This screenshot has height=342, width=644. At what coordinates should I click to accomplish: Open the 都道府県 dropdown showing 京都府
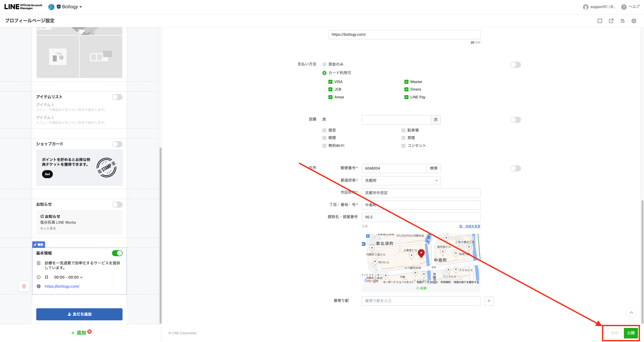pyautogui.click(x=401, y=181)
